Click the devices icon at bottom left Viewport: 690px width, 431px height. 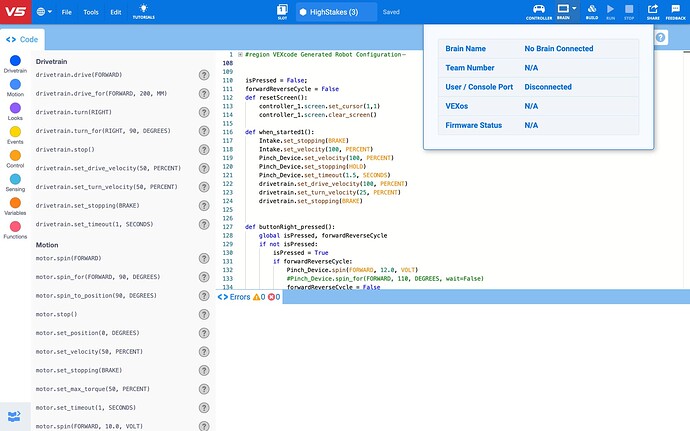pyautogui.click(x=15, y=416)
